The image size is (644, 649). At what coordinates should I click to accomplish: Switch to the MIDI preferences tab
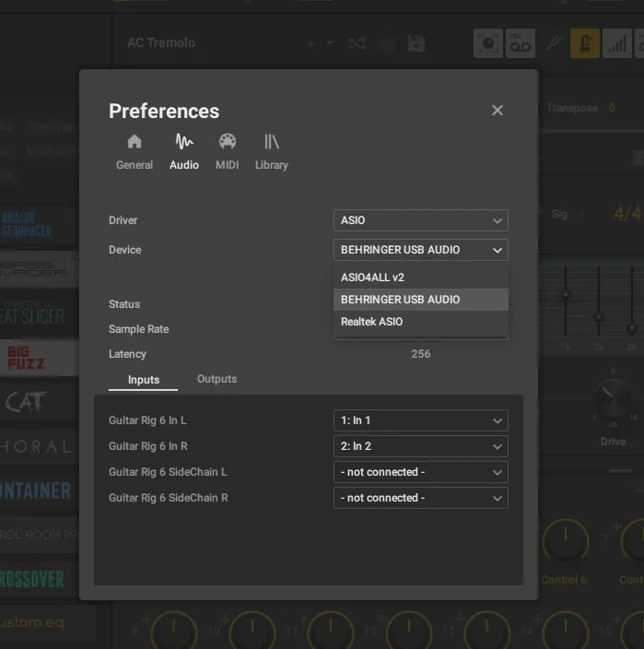coord(227,151)
